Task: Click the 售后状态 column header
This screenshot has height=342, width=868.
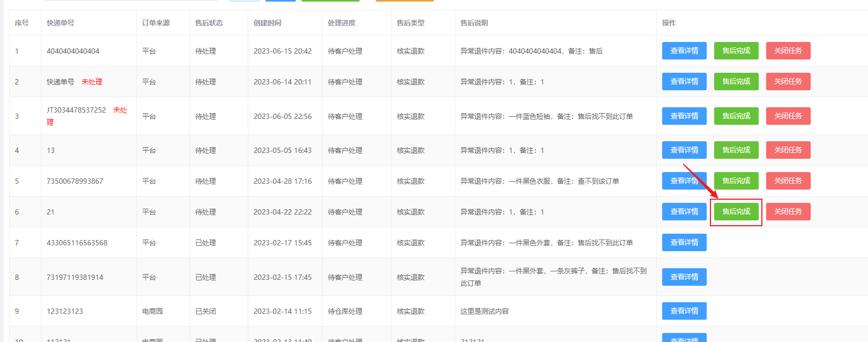Action: point(209,23)
